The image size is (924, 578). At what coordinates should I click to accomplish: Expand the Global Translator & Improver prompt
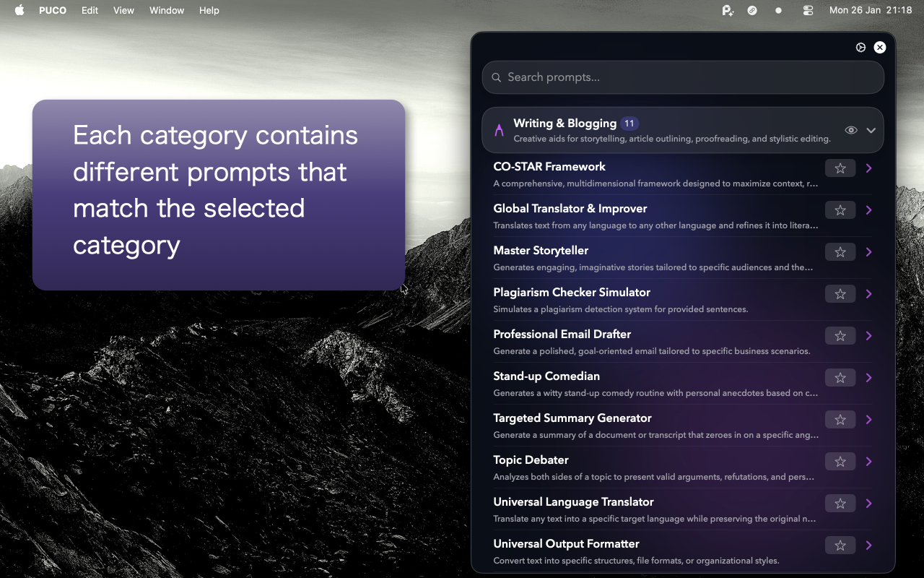coord(868,210)
